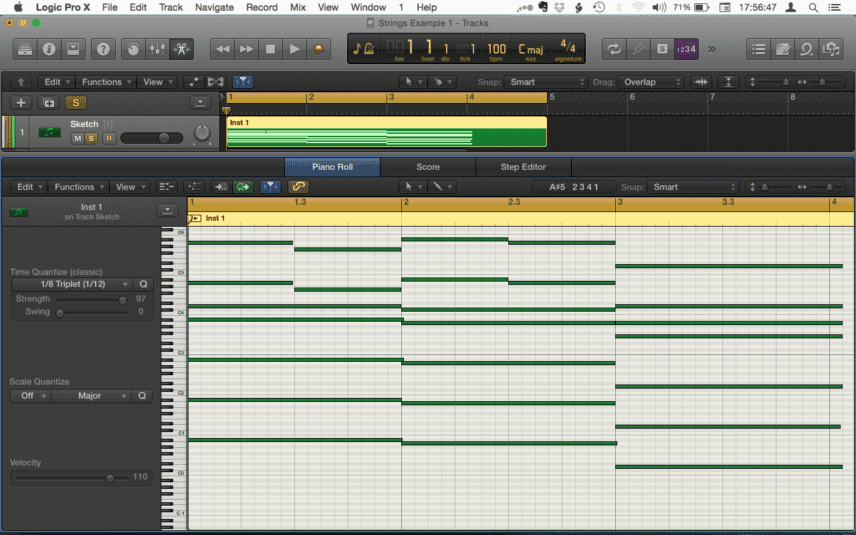Open the Inspector info icon
856x535 pixels.
click(x=49, y=49)
